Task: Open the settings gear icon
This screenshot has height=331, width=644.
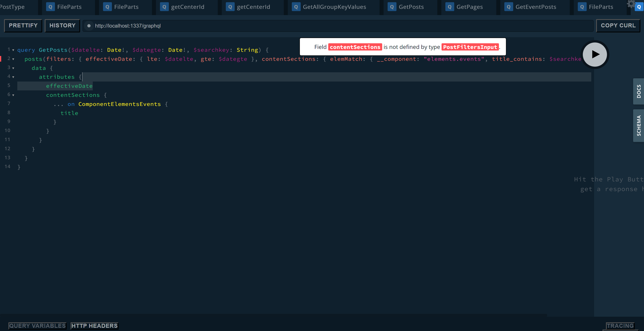Action: pos(631,3)
